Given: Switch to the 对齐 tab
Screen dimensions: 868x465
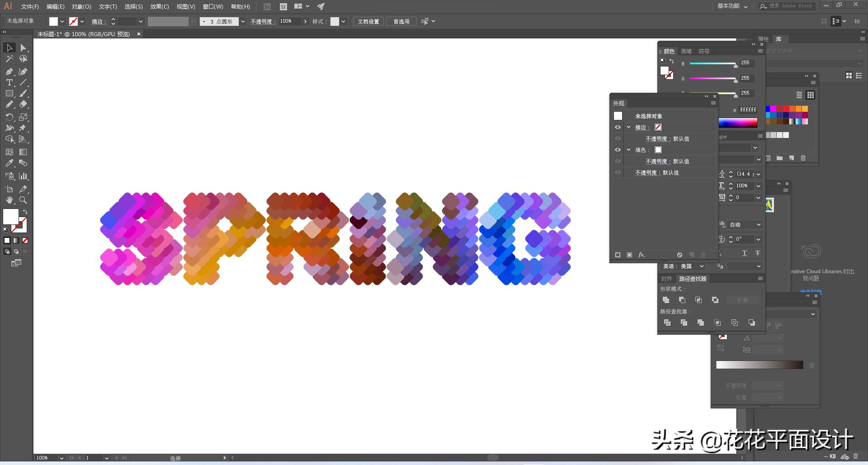Looking at the screenshot, I should 666,279.
